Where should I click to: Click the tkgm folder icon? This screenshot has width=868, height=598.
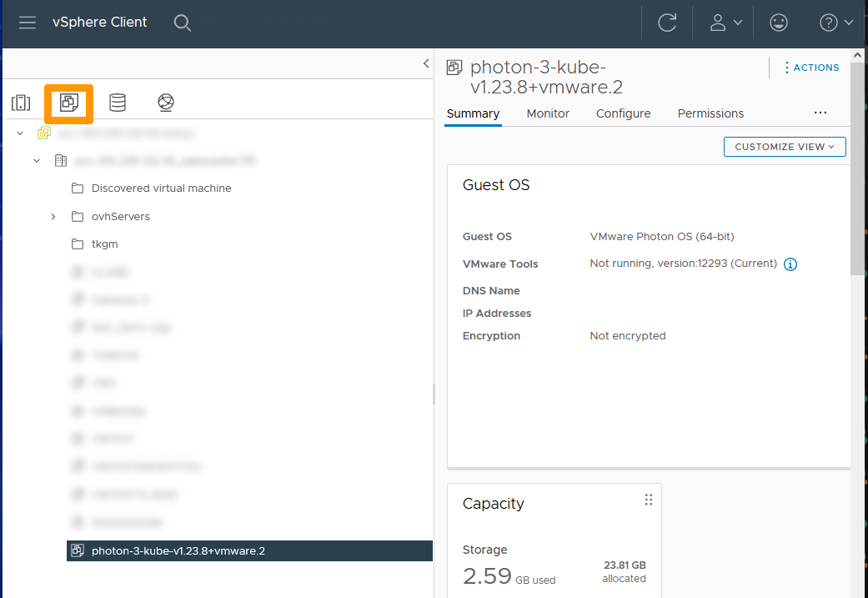[x=78, y=244]
